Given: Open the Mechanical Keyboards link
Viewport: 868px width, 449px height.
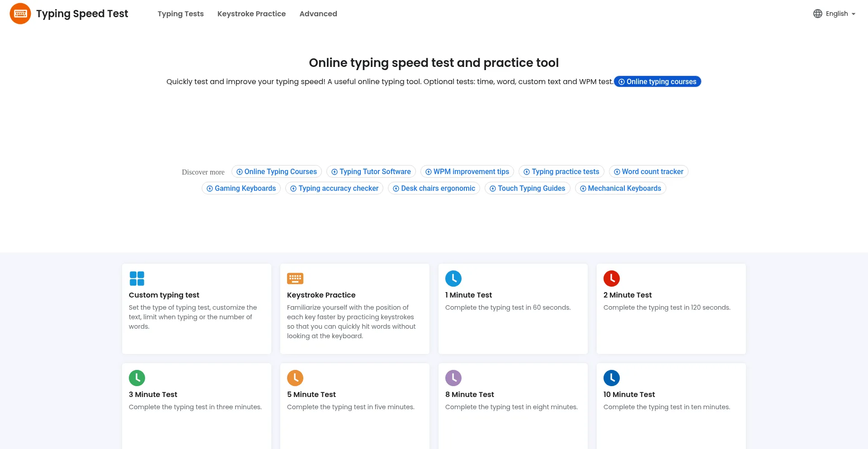Looking at the screenshot, I should click(x=620, y=189).
